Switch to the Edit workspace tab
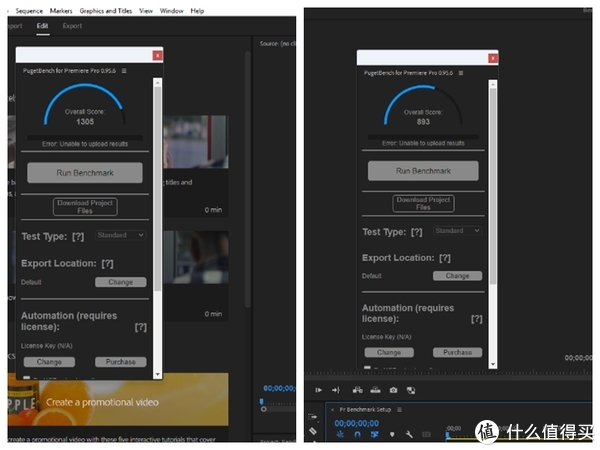 [x=42, y=26]
